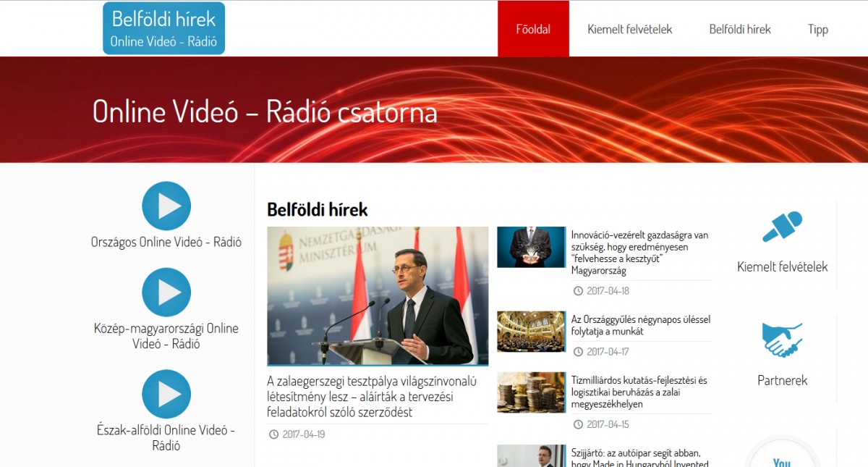The width and height of the screenshot is (868, 467).
Task: Select the play icon for Közép-magyarországi channel
Action: point(166,293)
